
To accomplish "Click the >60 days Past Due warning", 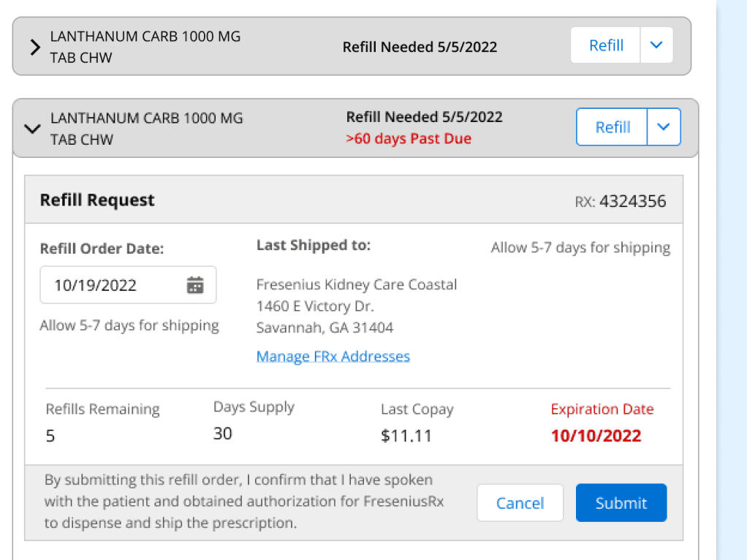I will tap(409, 139).
